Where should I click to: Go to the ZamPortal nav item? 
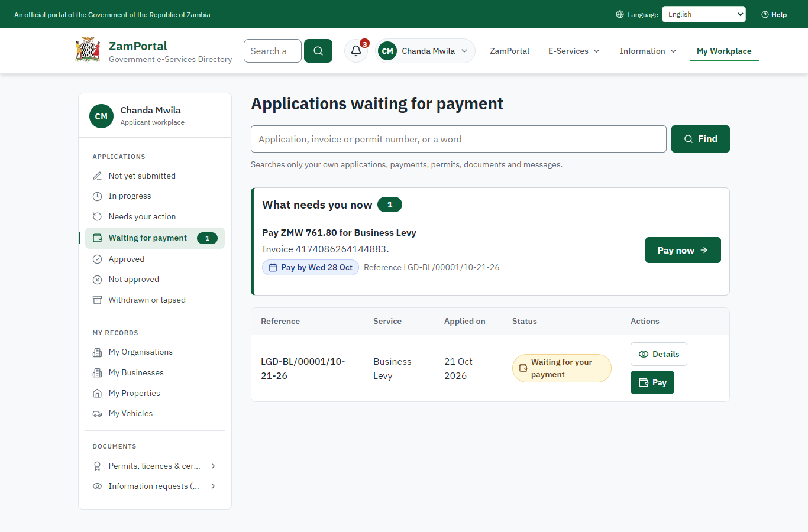click(509, 51)
